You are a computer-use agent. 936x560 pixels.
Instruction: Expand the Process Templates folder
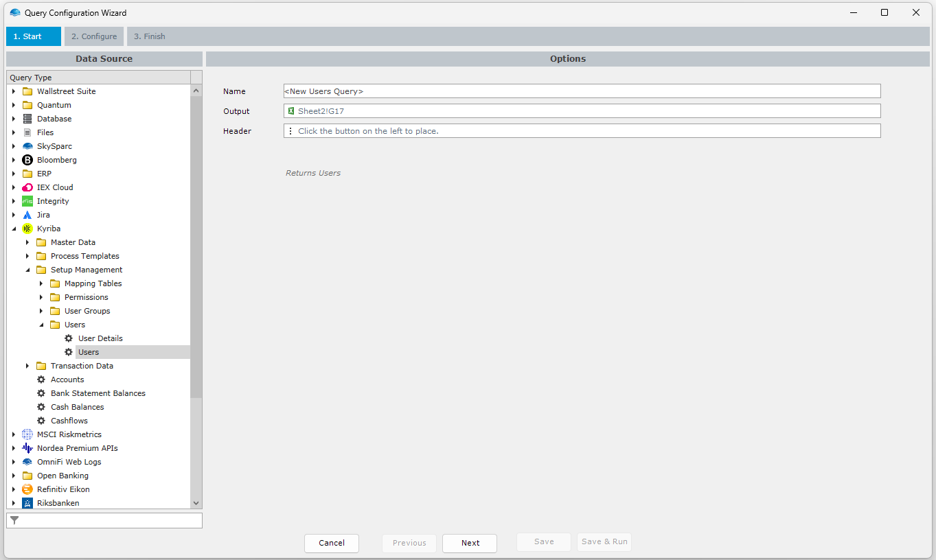click(27, 256)
